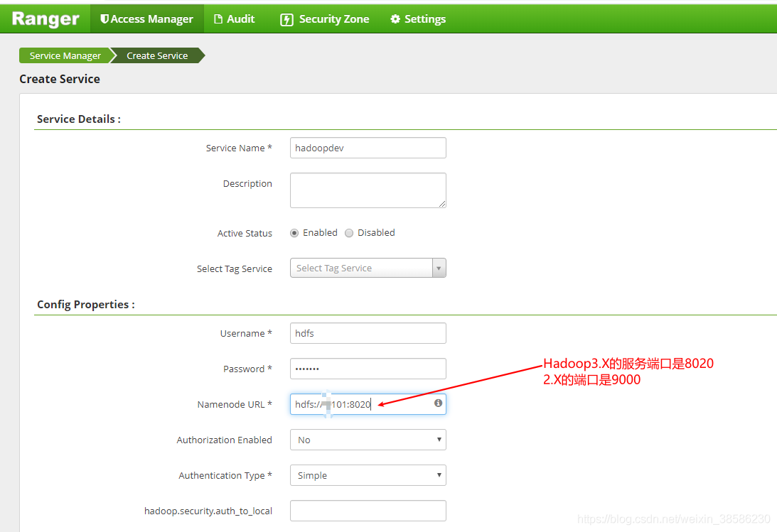Click the Config Properties section heading
The image size is (777, 532).
click(86, 304)
